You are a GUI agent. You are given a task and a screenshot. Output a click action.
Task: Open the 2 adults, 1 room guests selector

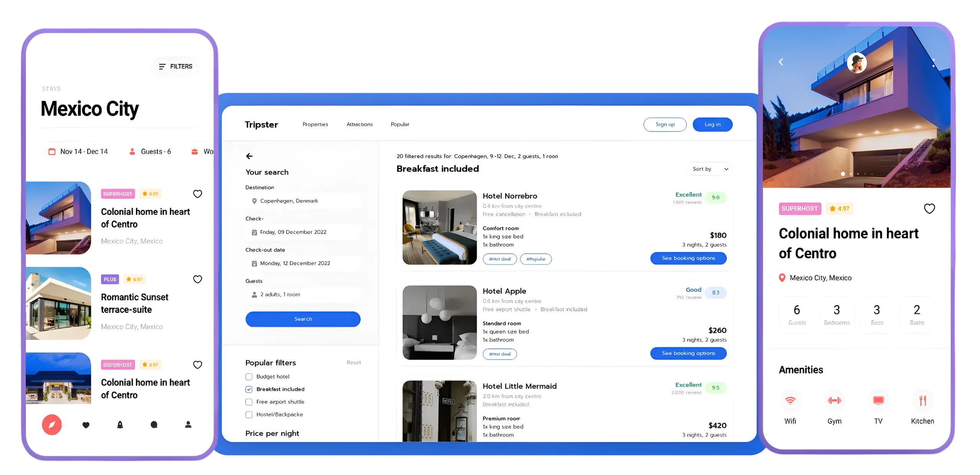point(303,295)
